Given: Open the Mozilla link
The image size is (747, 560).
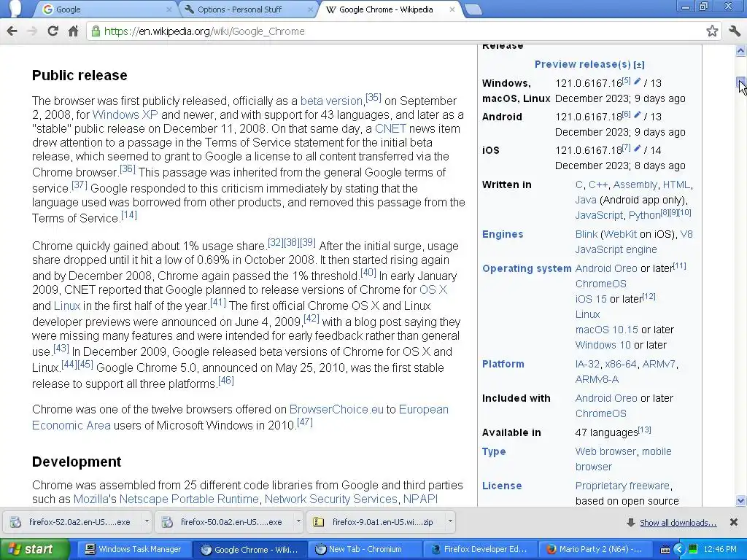Looking at the screenshot, I should point(90,499).
